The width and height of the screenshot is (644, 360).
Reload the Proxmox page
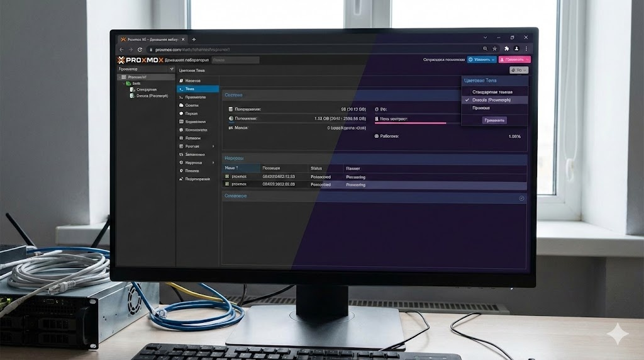(140, 50)
